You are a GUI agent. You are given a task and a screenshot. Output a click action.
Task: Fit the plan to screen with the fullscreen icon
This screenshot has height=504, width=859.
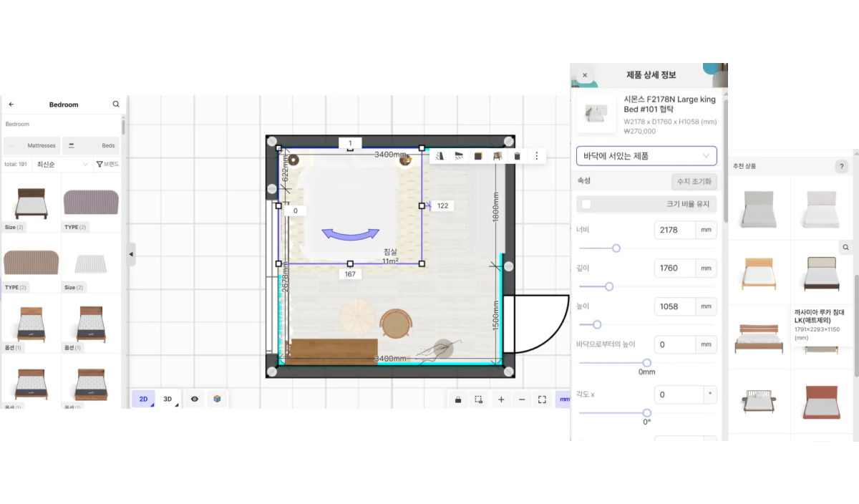(x=543, y=399)
